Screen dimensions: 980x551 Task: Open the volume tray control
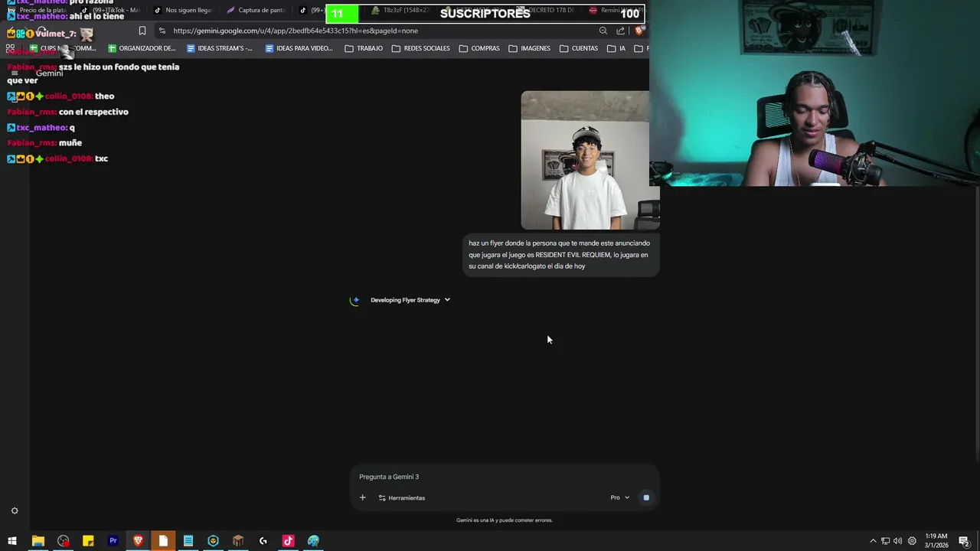(x=897, y=541)
